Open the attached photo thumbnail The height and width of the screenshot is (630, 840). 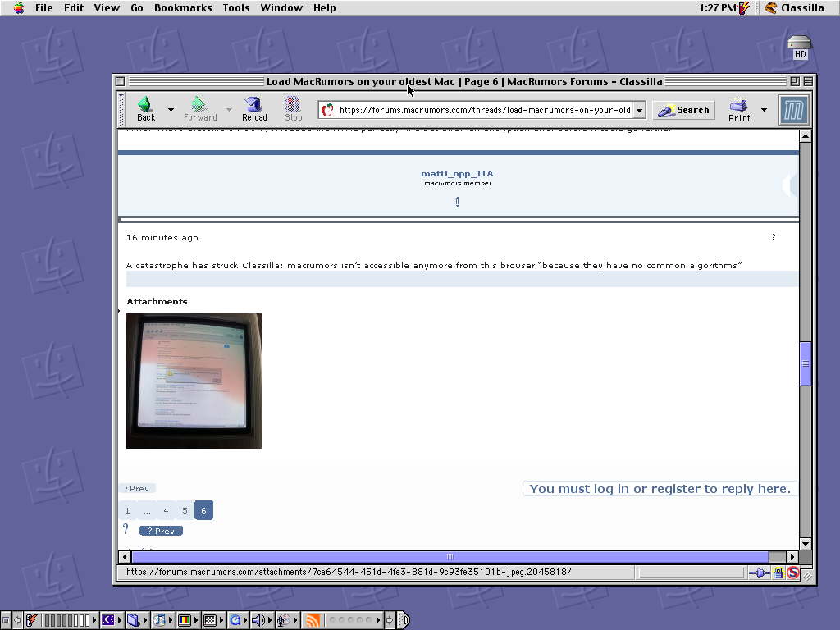[194, 381]
